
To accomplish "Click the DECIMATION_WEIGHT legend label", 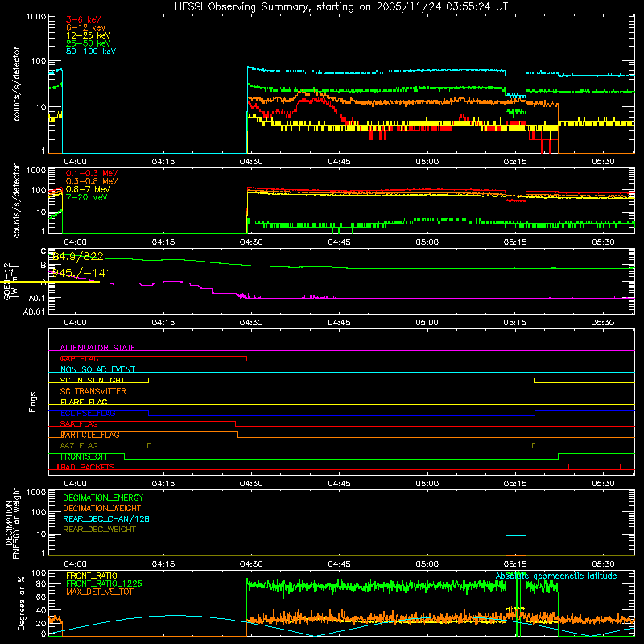I will click(x=102, y=509).
